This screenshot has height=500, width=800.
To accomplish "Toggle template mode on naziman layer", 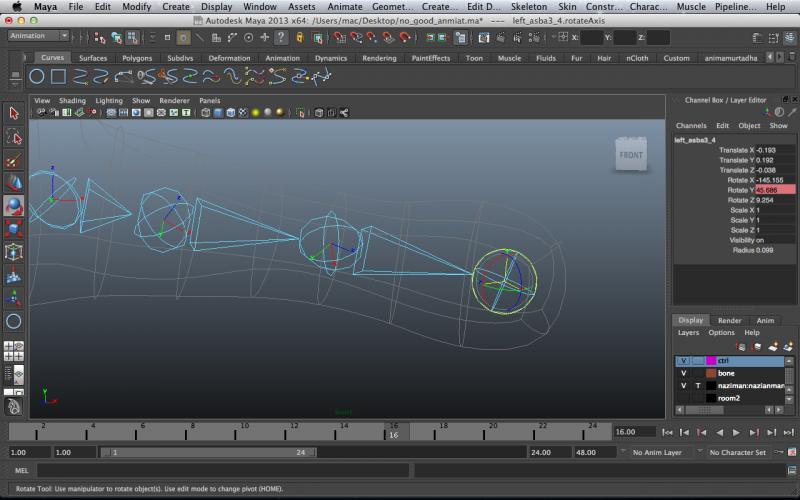I will 698,385.
